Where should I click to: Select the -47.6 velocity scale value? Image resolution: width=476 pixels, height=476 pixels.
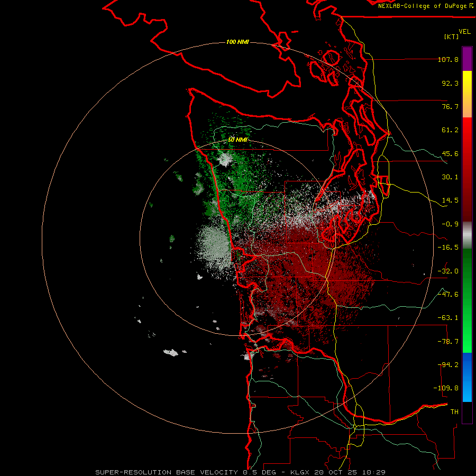(x=448, y=295)
